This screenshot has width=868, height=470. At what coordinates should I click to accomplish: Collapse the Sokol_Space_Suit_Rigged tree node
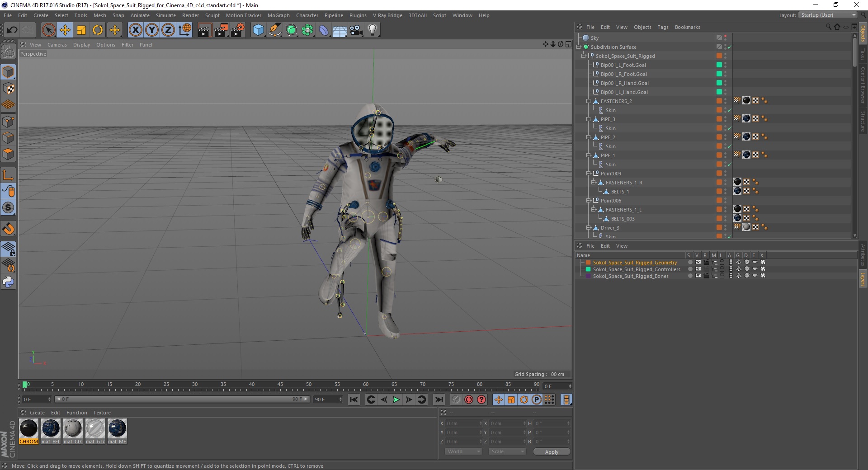click(584, 56)
